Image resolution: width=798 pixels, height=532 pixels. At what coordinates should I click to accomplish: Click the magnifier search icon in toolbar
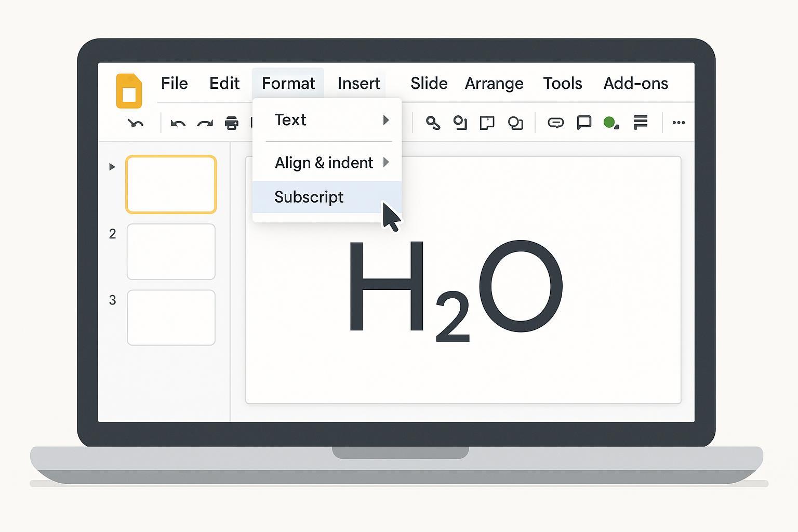pyautogui.click(x=433, y=123)
